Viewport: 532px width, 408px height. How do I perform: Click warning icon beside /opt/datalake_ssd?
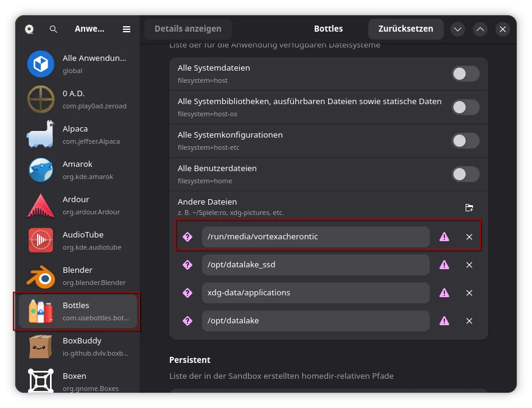click(444, 265)
